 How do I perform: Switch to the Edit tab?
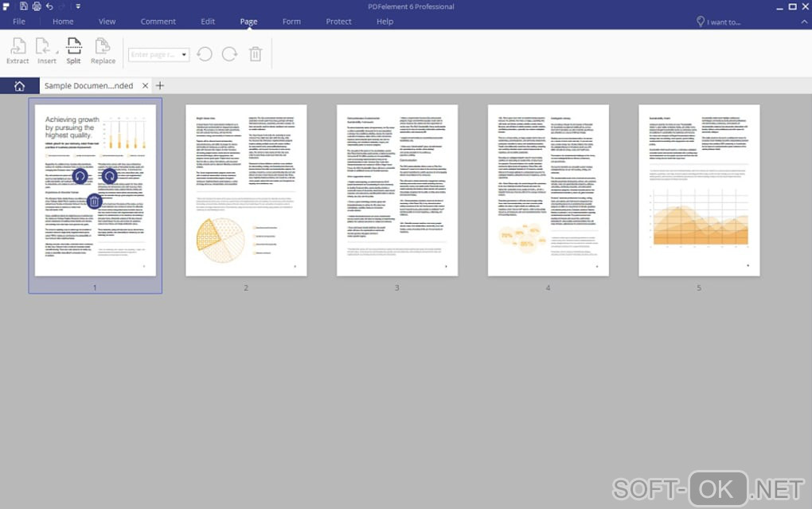208,22
